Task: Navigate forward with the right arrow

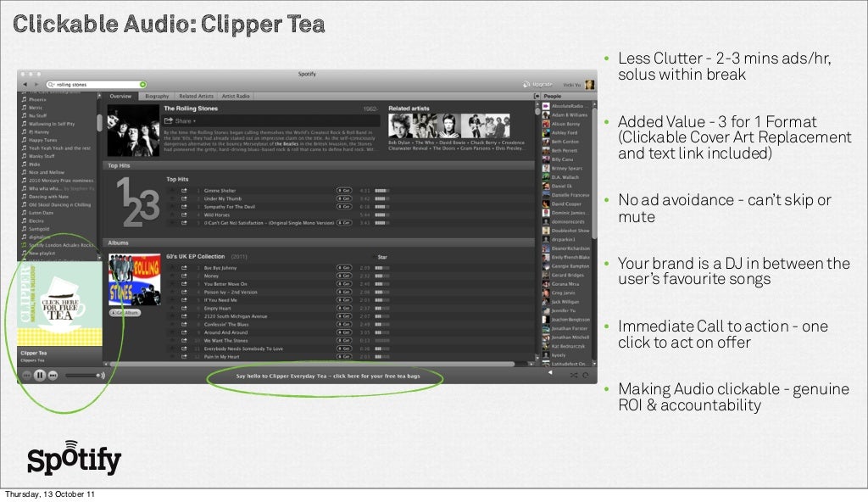Action: [36, 84]
